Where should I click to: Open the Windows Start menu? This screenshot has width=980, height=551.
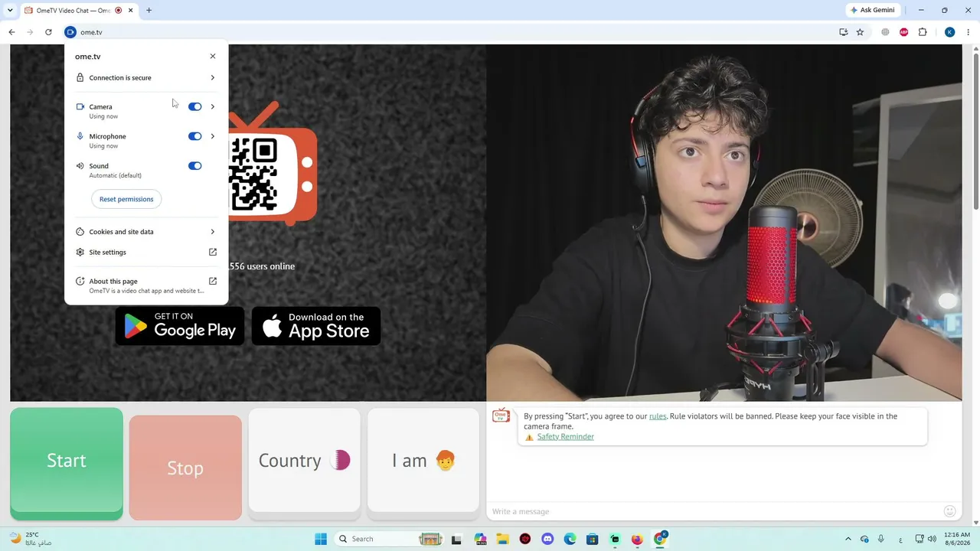pos(321,539)
